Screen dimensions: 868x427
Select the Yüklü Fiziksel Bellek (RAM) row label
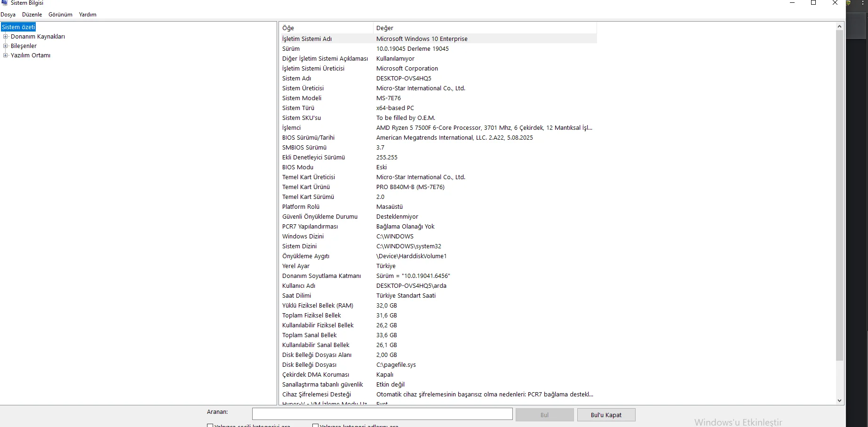tap(318, 305)
